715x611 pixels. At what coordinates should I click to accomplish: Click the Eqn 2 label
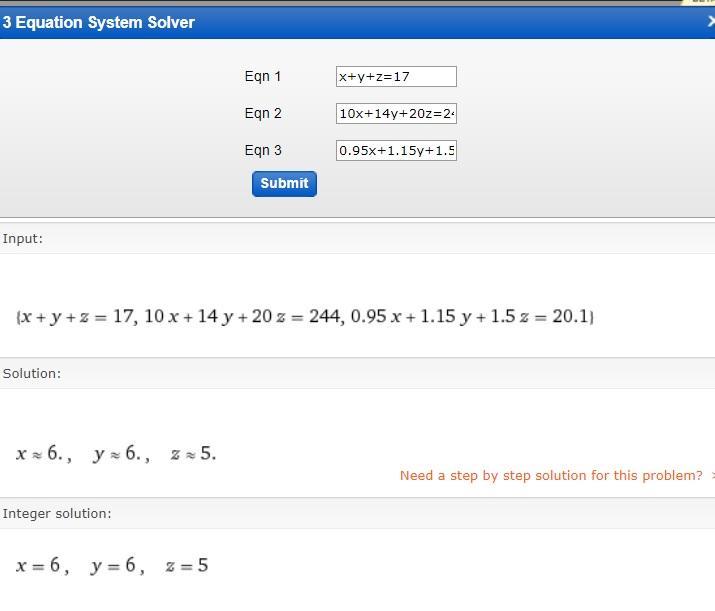tap(263, 114)
